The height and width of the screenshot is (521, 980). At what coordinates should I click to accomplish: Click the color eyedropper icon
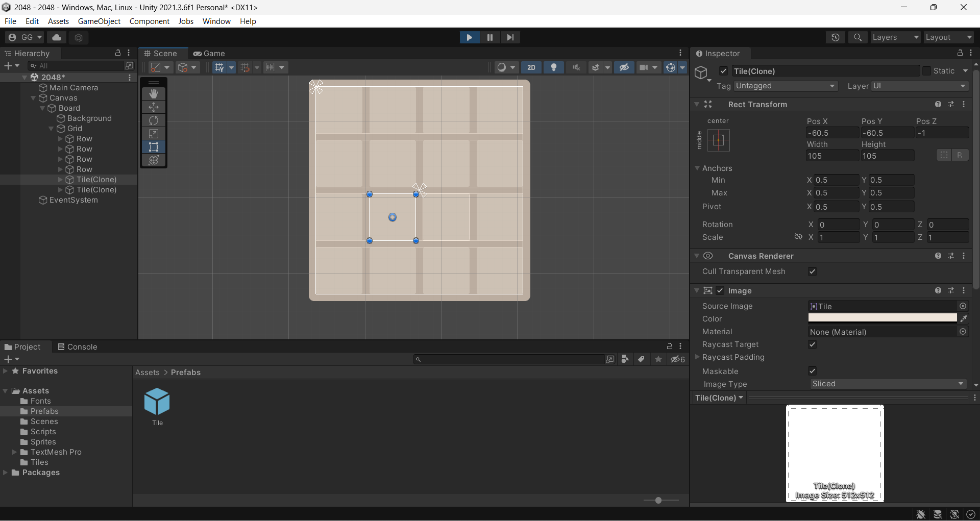[964, 319]
